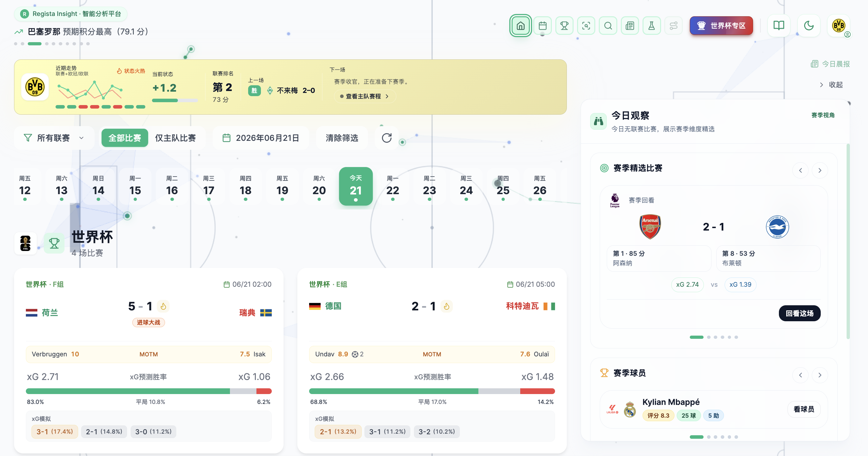Screen dimensions: 868x456
Task: Click the 当前状态 +1.2 progress bar
Action: click(175, 101)
